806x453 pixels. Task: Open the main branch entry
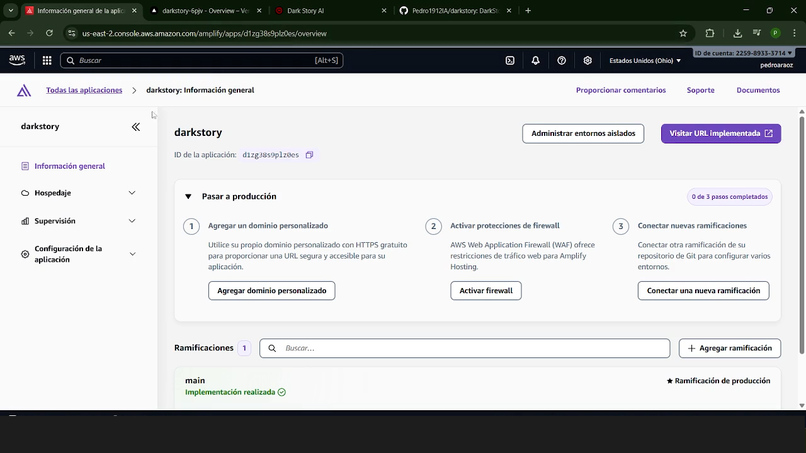click(195, 380)
